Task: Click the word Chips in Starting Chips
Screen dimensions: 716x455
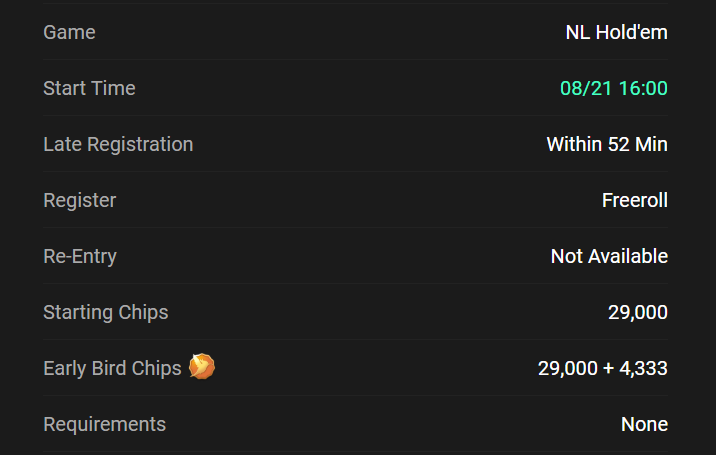Action: 143,312
